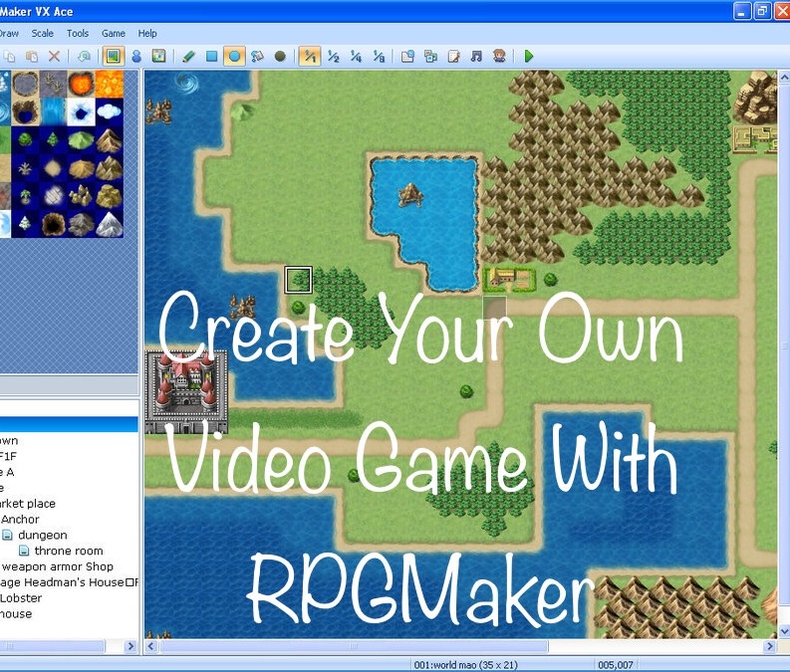Choose the Flood Fill tool
The height and width of the screenshot is (672, 790).
257,57
